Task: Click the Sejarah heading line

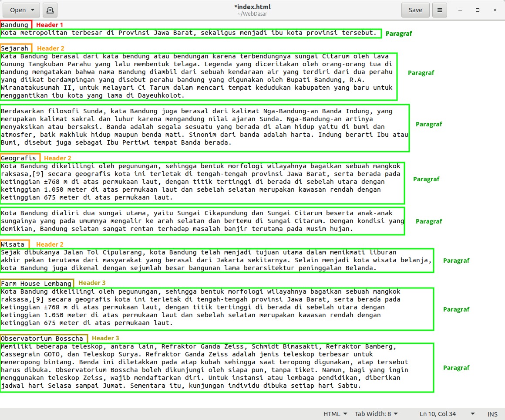Action: (x=14, y=48)
